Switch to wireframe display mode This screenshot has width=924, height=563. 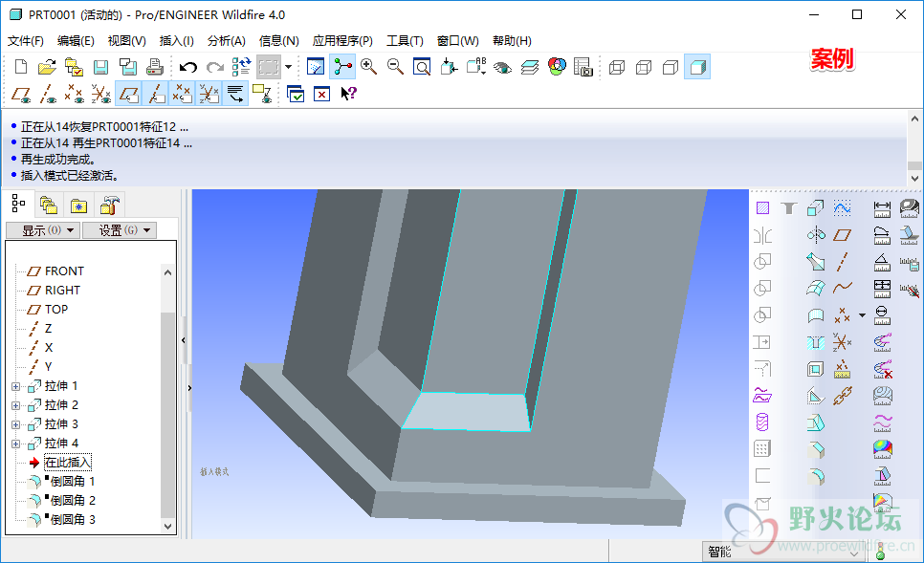click(616, 67)
